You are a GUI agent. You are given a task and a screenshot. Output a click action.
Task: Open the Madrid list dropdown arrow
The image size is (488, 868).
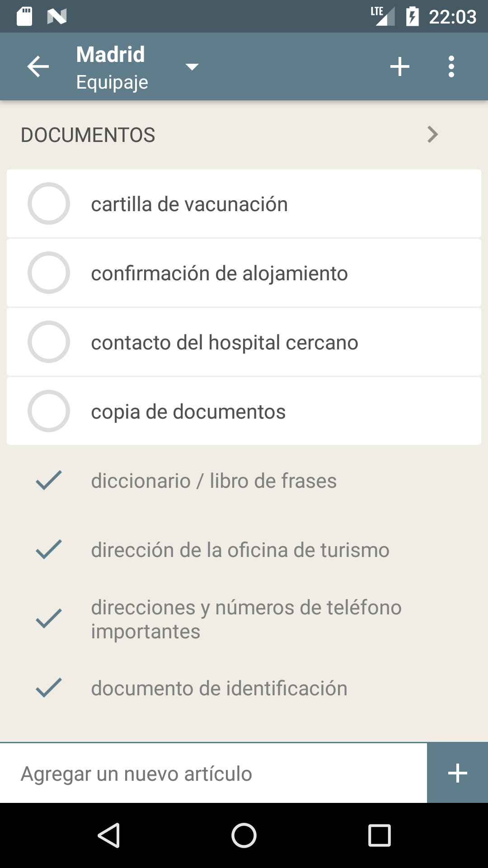pos(192,67)
